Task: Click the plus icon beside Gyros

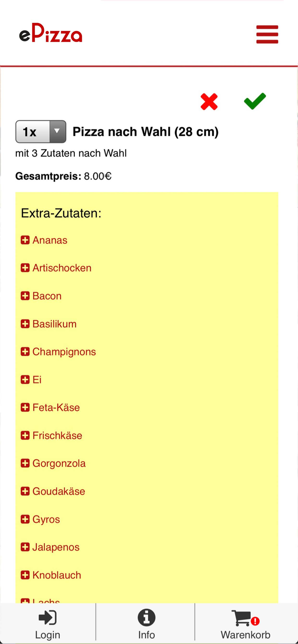Action: coord(25,519)
